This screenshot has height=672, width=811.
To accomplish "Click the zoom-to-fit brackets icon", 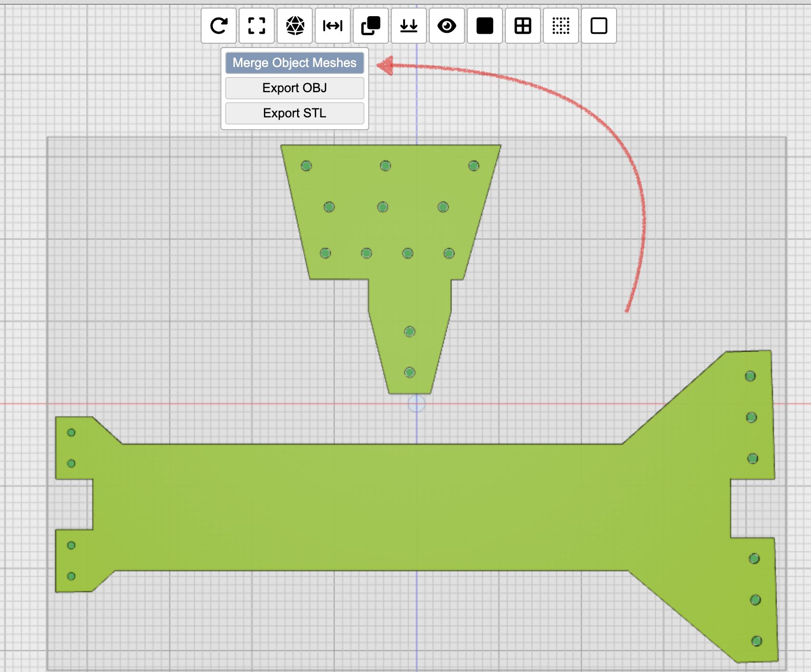I will [257, 26].
